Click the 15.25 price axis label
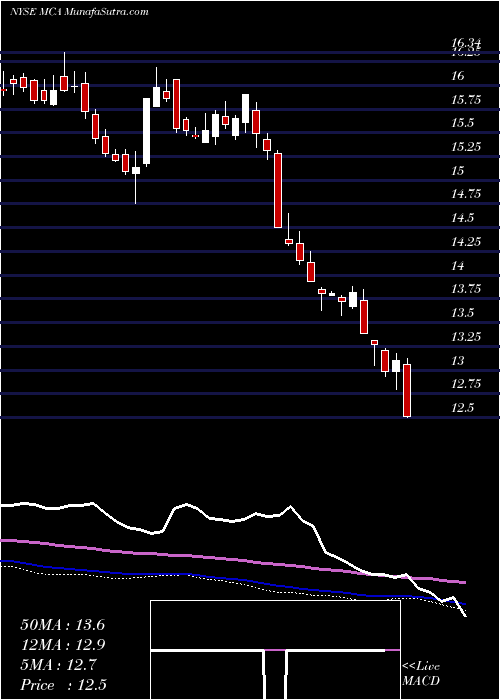This screenshot has height=700, width=500. (466, 147)
